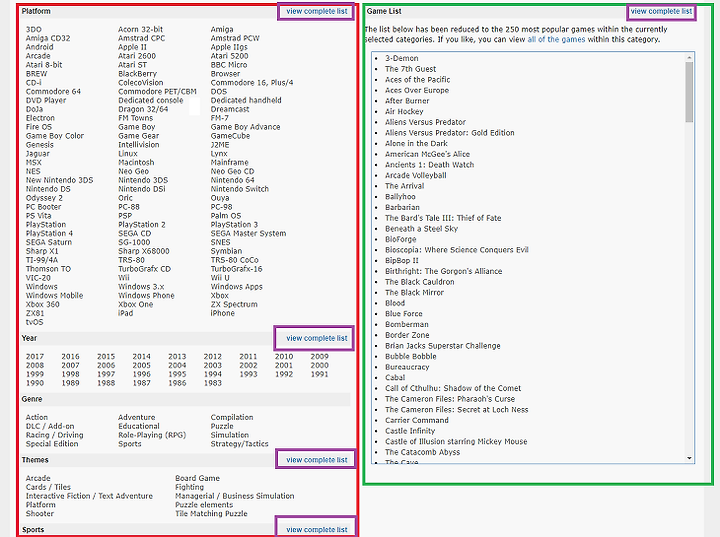Image resolution: width=720 pixels, height=537 pixels.
Task: Choose the Racing / Driving genre
Action: 55,435
